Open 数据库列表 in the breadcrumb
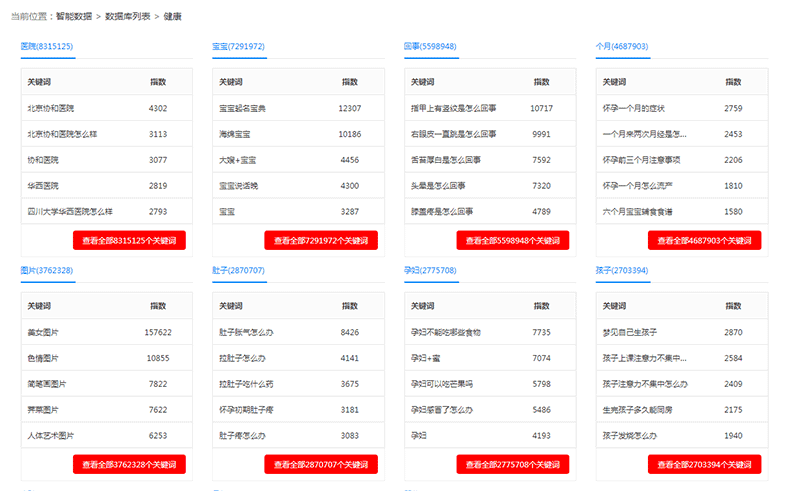Image resolution: width=800 pixels, height=491 pixels. [127, 17]
